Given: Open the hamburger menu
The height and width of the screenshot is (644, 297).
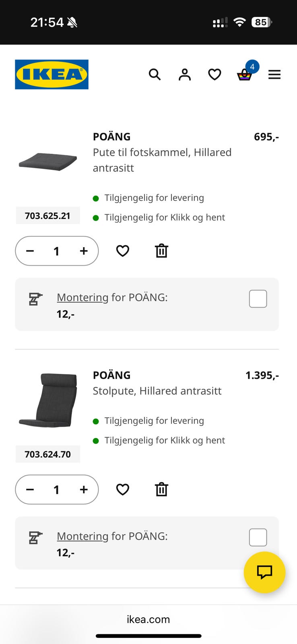Looking at the screenshot, I should [x=274, y=74].
